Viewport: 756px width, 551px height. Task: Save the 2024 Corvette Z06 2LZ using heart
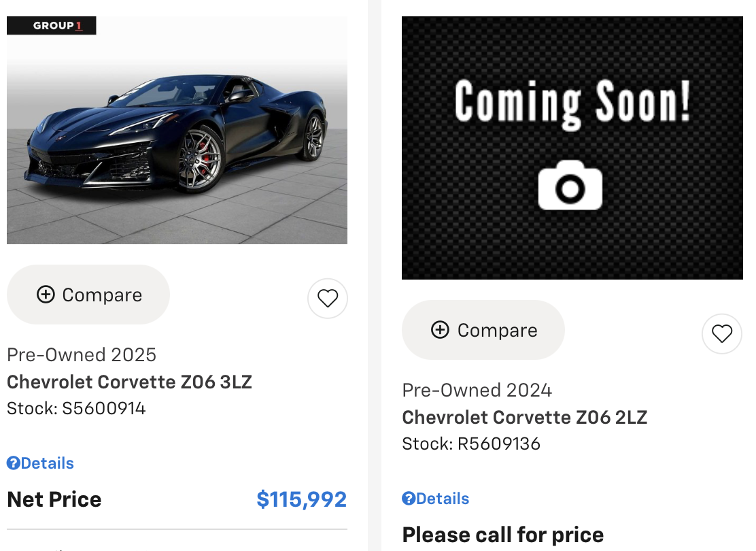(x=722, y=333)
